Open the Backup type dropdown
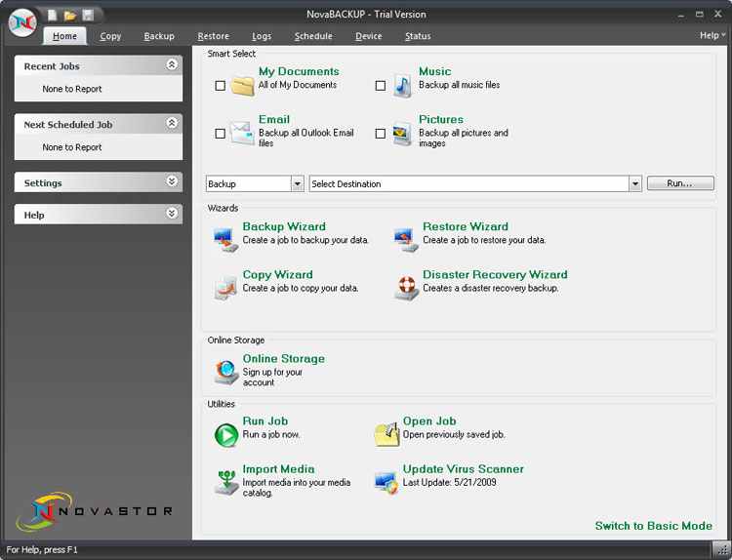 click(297, 183)
